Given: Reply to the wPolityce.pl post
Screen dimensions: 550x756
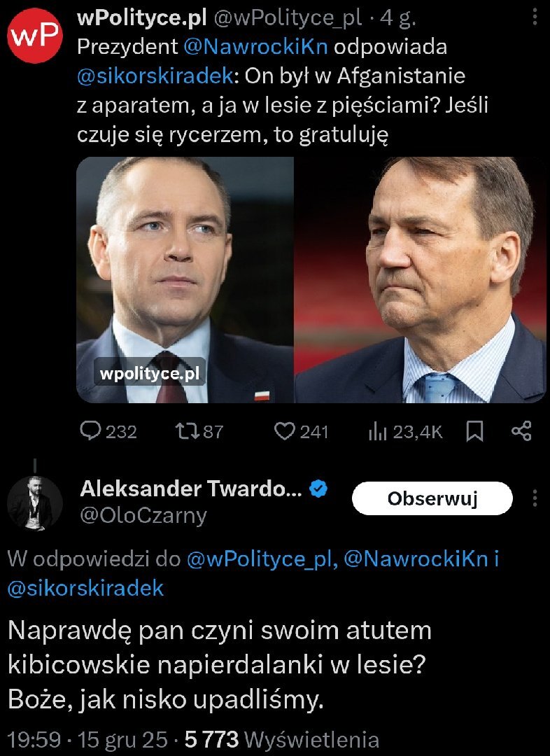Looking at the screenshot, I should [91, 431].
